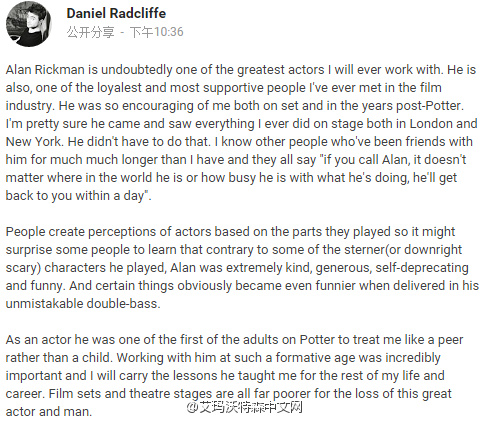Click the word "self-deprecating" in second paragraph
490x421 pixels.
click(x=422, y=268)
